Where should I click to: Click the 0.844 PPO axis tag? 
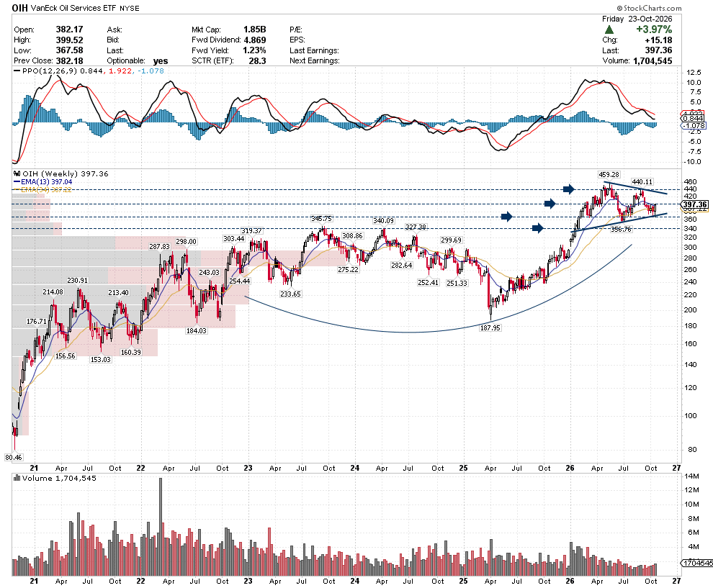pos(694,119)
